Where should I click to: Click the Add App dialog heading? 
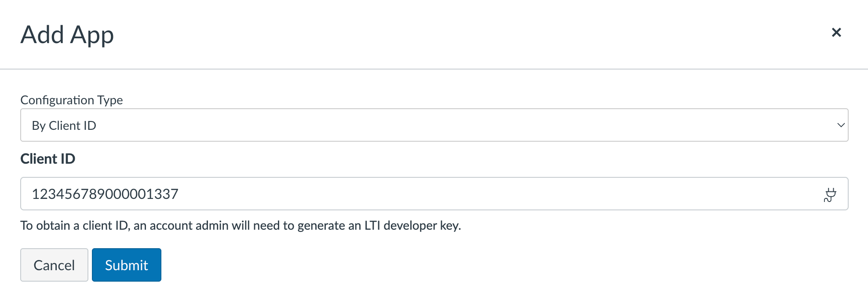pos(67,35)
